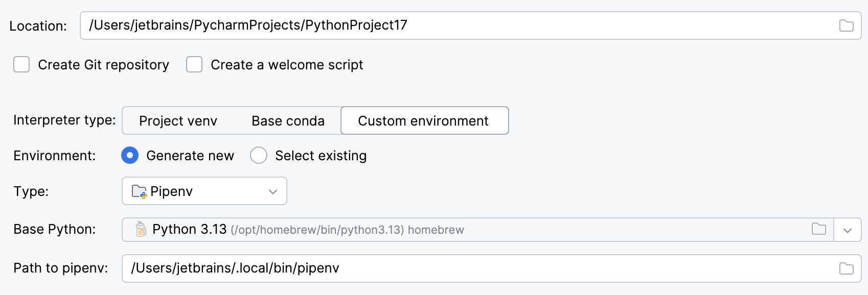
Task: Enable the Create Git repository checkbox
Action: pos(21,65)
